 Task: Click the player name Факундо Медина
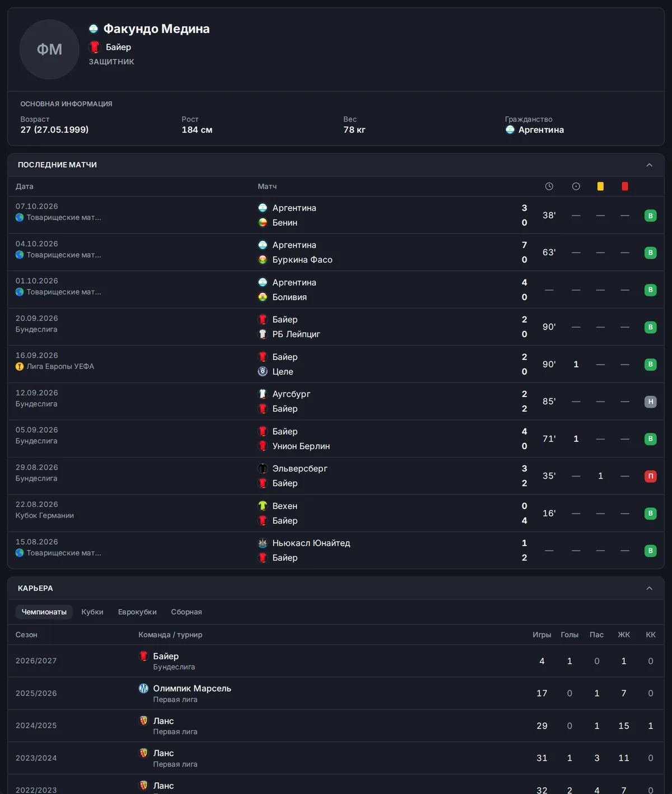tap(157, 29)
